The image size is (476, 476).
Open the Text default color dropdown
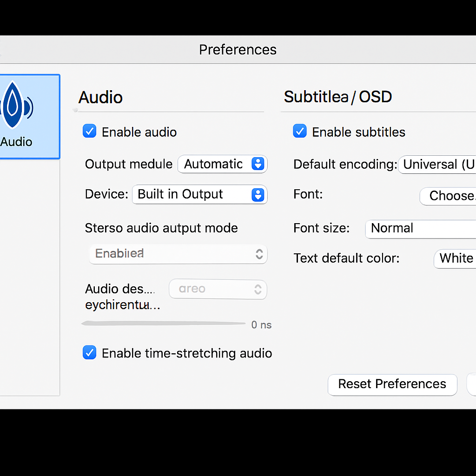point(455,258)
